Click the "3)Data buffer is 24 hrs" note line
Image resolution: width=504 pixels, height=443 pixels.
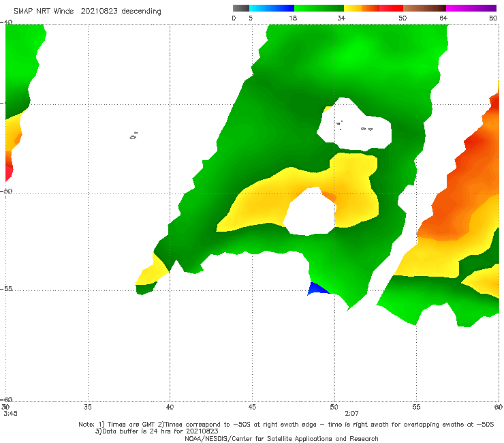(157, 431)
